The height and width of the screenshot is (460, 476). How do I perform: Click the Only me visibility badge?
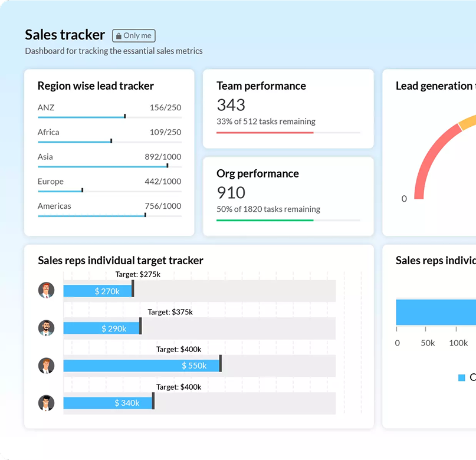[134, 35]
